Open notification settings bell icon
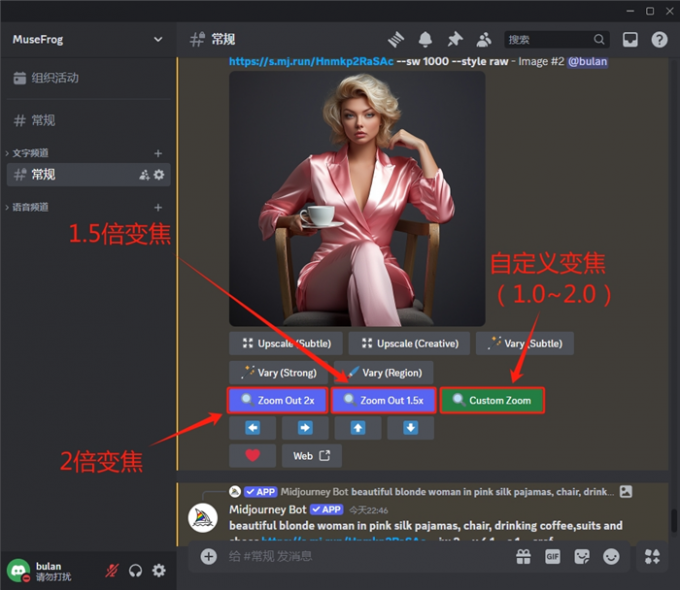The image size is (680, 590). click(425, 39)
